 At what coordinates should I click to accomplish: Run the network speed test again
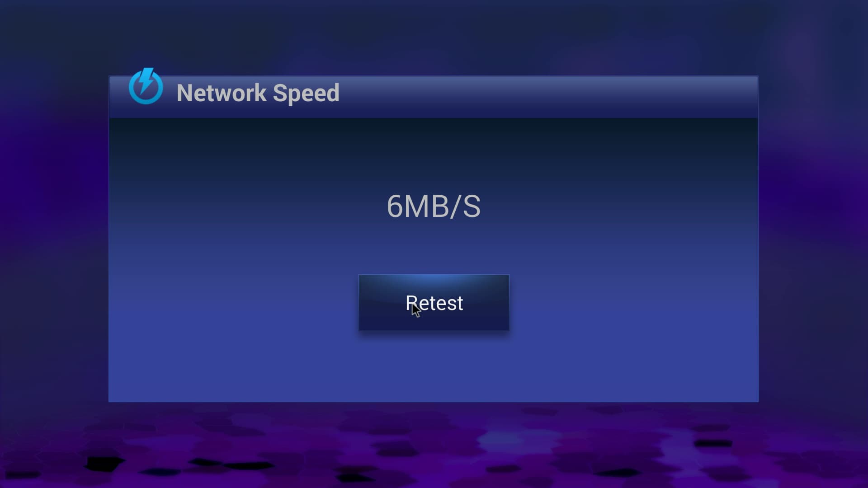[x=434, y=302]
